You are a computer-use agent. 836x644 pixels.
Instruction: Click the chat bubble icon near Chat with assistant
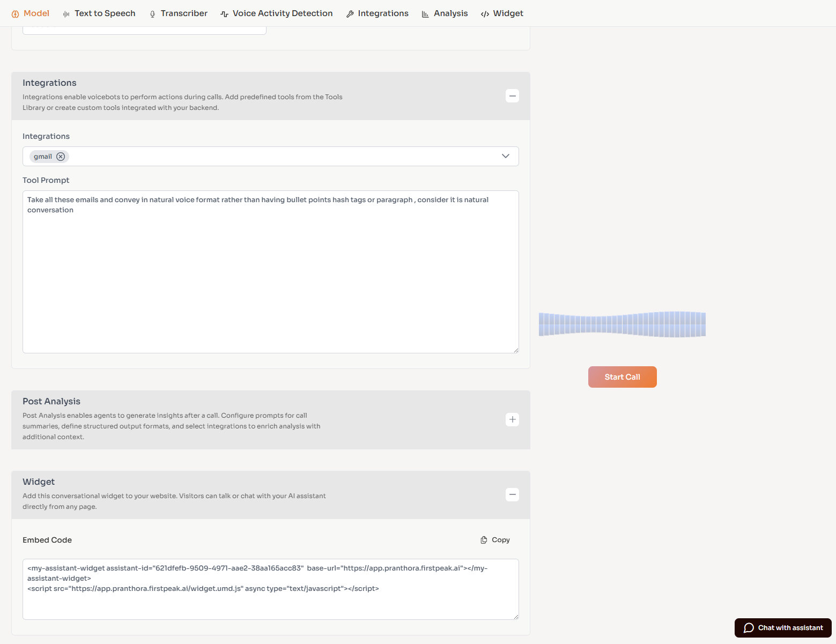[749, 627]
